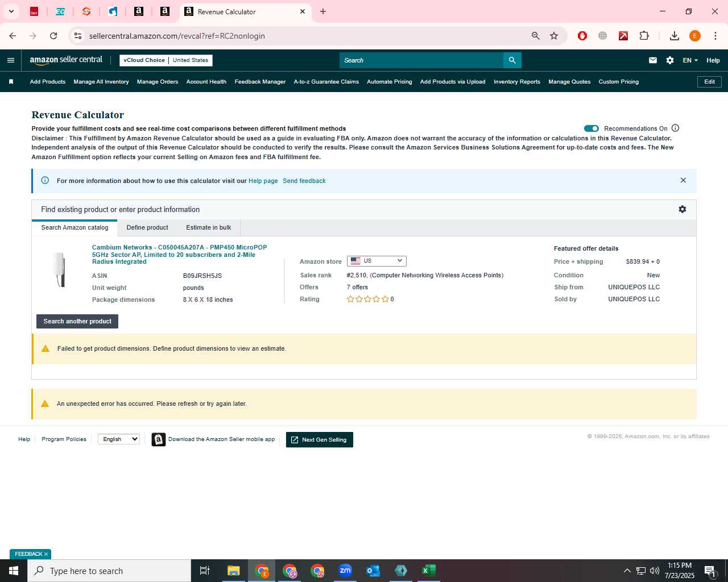Open the Chrome extensions puzzle icon

(x=644, y=36)
